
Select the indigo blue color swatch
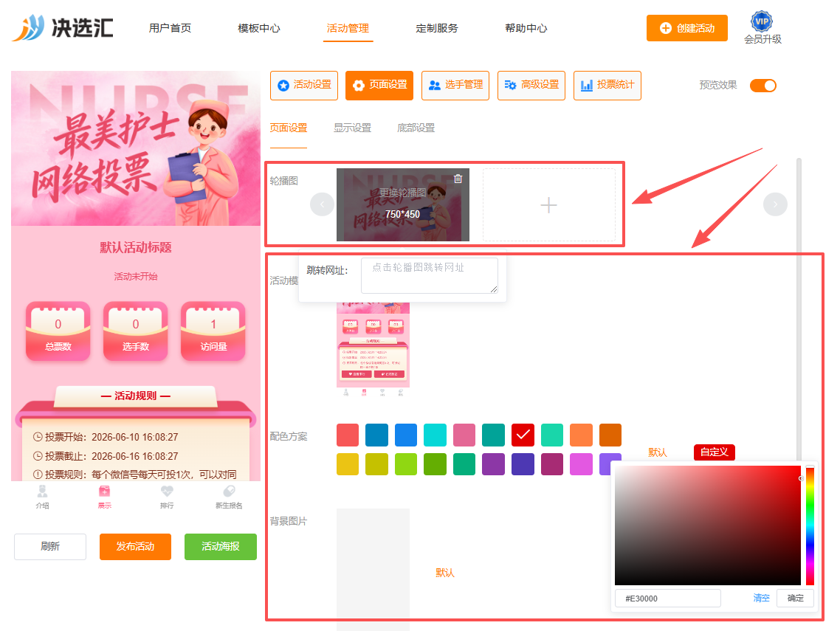[523, 464]
